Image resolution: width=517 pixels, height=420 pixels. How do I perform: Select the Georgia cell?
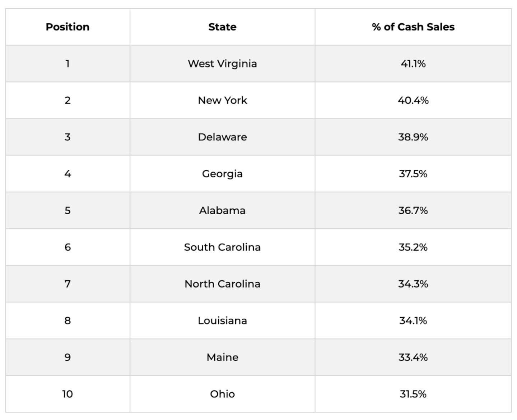(x=222, y=174)
